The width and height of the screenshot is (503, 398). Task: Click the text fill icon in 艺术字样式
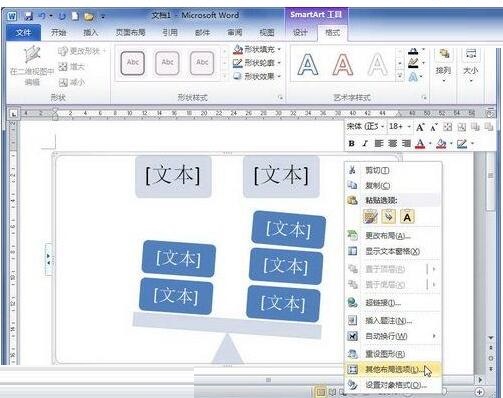413,51
